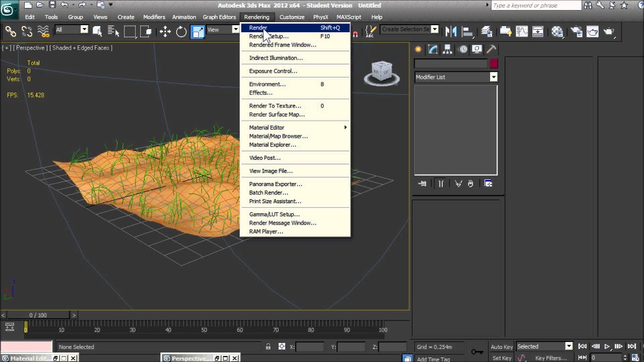The height and width of the screenshot is (362, 644).
Task: Choose the Select and Rotate tool
Action: pos(181,32)
